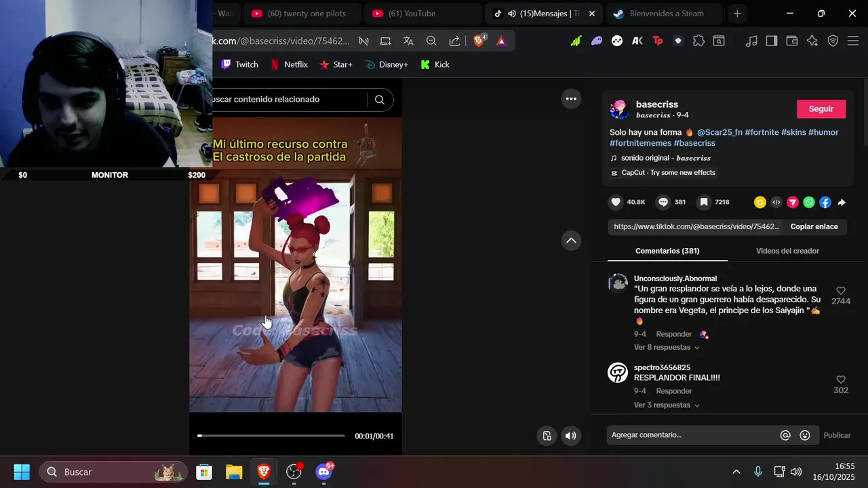Click the Windows taskbar 'Buscar' search box
The height and width of the screenshot is (488, 868).
[x=113, y=472]
